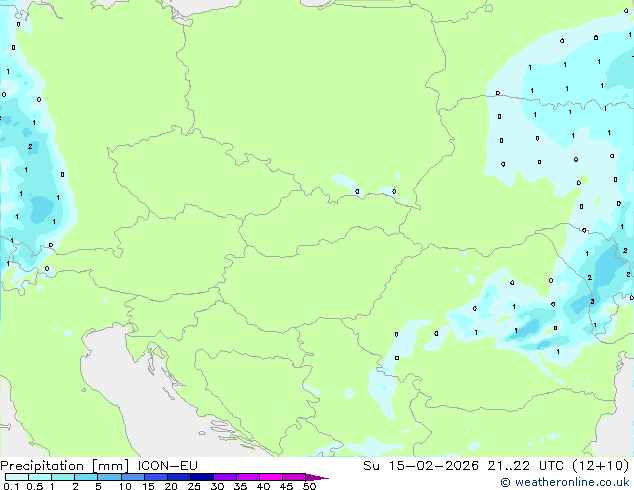
Task: Click the 0.5–1 mm legend color swatch
Action: pos(40,477)
